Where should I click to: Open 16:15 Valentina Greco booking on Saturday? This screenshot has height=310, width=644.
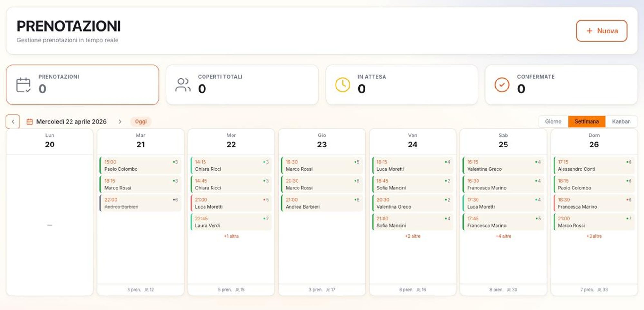tap(503, 165)
